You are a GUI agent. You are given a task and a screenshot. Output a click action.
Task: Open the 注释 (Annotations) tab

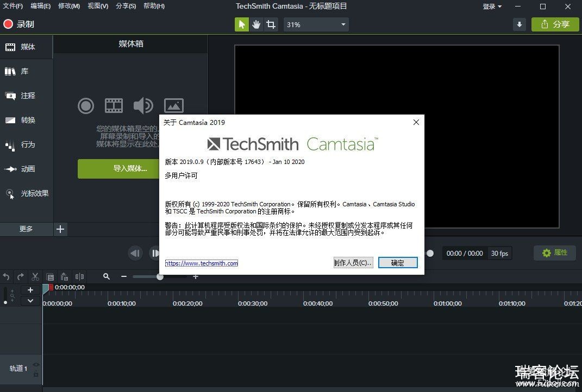pyautogui.click(x=26, y=96)
